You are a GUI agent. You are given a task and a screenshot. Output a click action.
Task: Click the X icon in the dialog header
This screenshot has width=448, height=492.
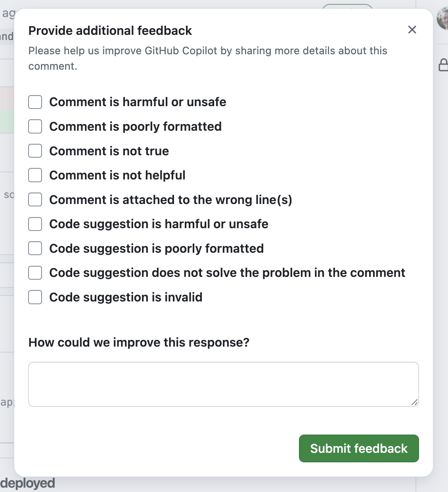coord(412,30)
